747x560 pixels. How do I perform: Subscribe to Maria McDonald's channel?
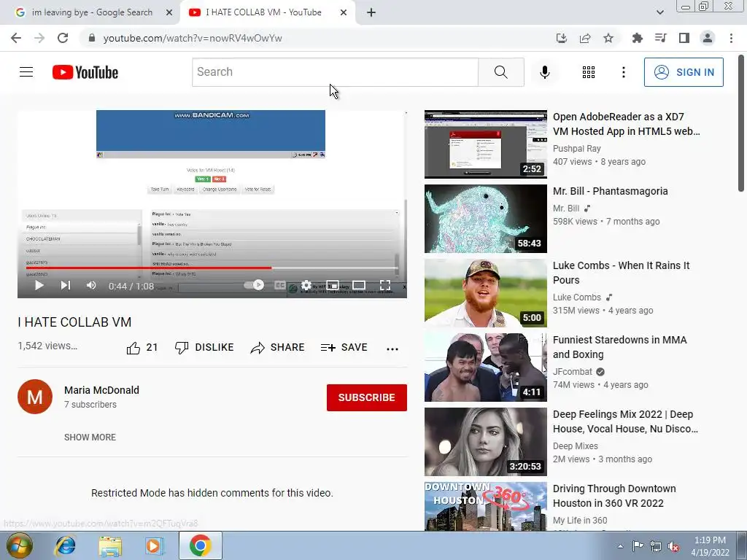[366, 397]
